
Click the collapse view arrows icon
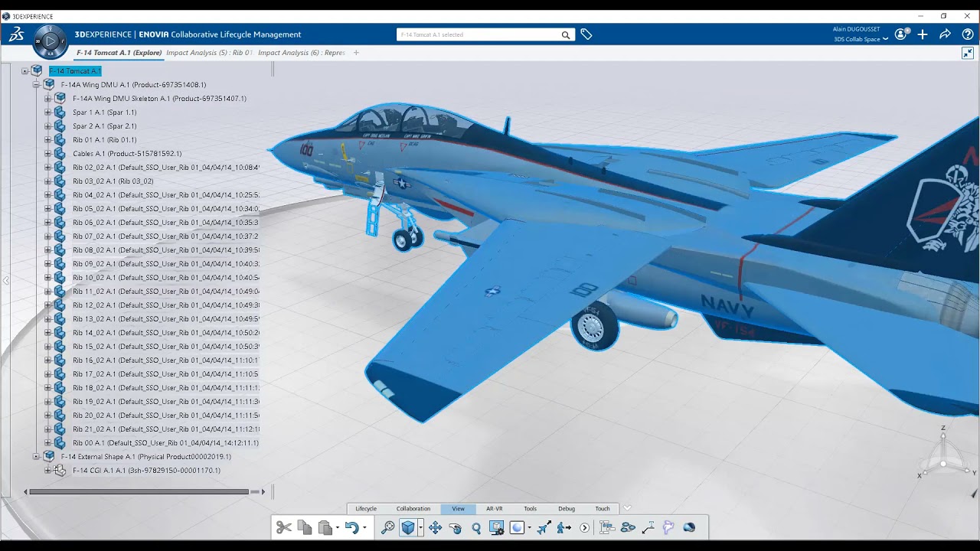tap(968, 53)
